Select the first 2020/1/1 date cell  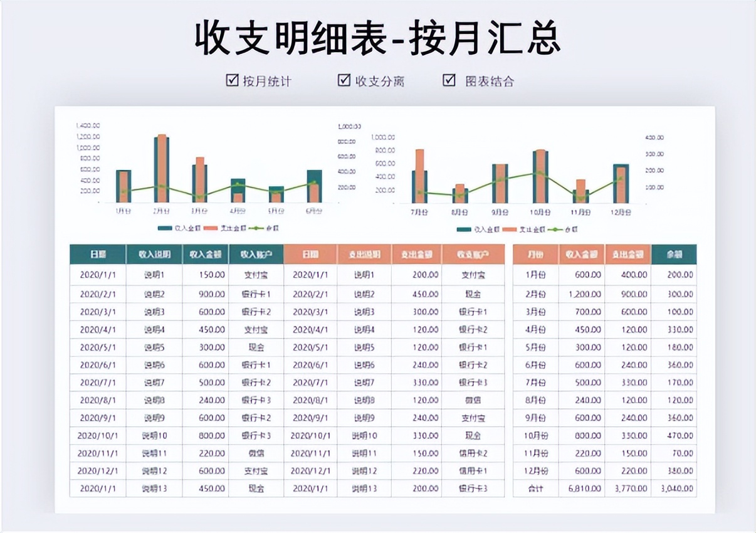[98, 275]
